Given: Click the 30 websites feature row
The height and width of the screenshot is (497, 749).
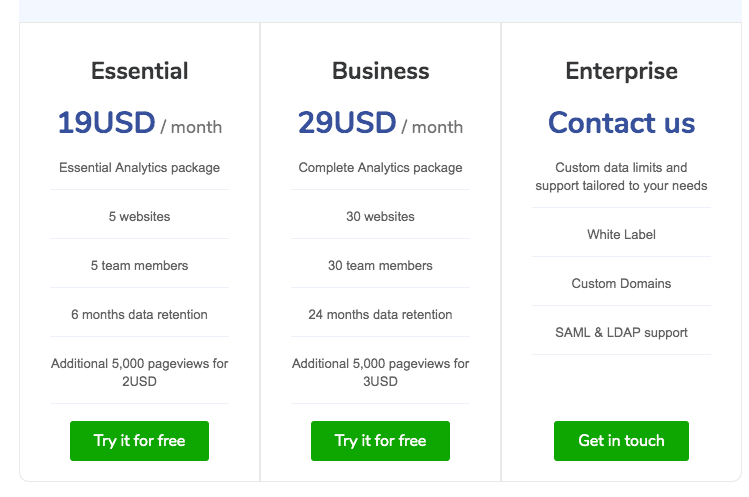Looking at the screenshot, I should [x=380, y=216].
